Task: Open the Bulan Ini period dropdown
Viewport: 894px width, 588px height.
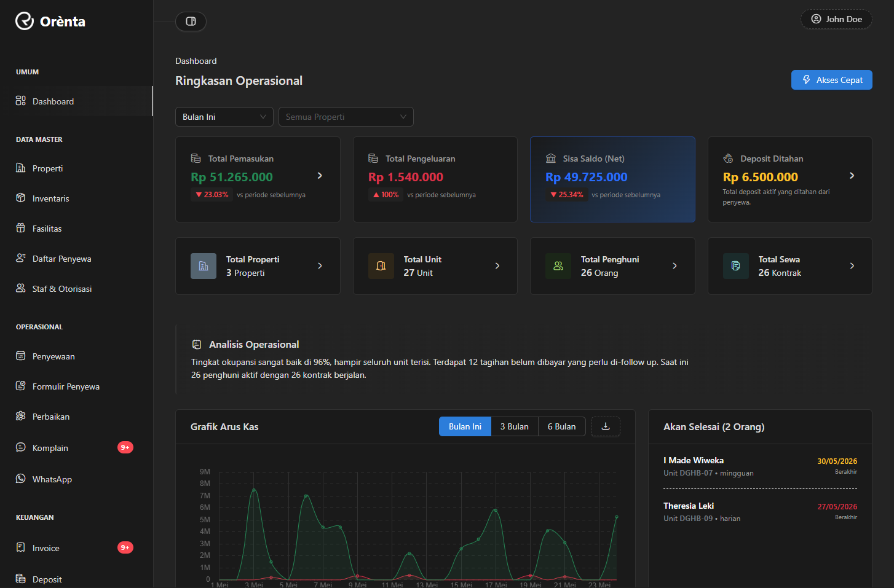Action: click(x=224, y=117)
